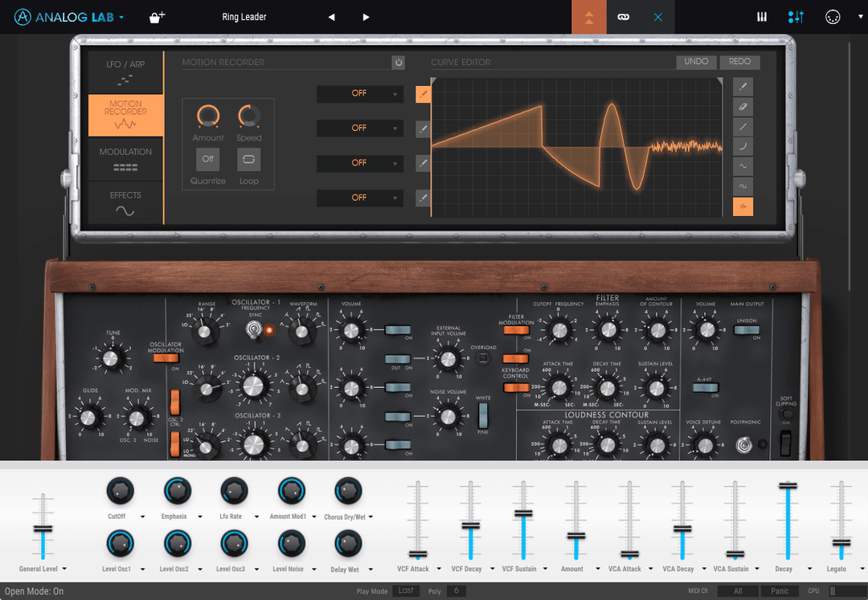The image size is (868, 600).
Task: Go to the next preset arrow
Action: 366,17
